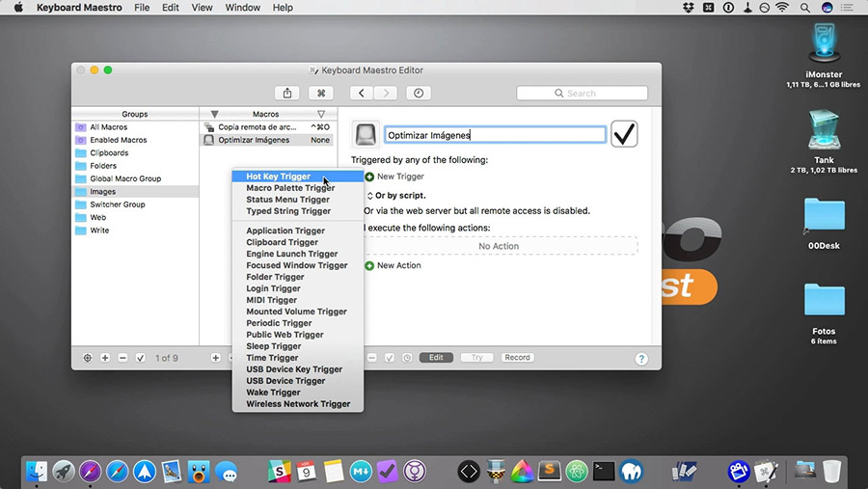868x489 pixels.
Task: Open the recently used clock icon
Action: point(419,93)
